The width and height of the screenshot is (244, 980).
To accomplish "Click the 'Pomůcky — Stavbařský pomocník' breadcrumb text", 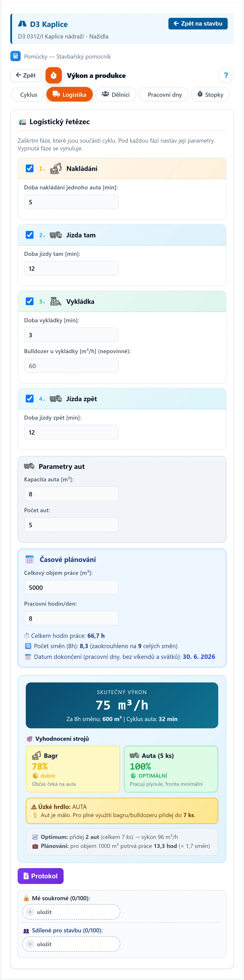I will coord(67,57).
